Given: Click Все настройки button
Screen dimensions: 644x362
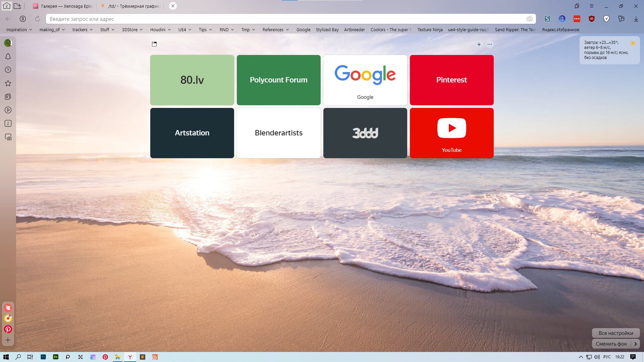Looking at the screenshot, I should point(615,333).
